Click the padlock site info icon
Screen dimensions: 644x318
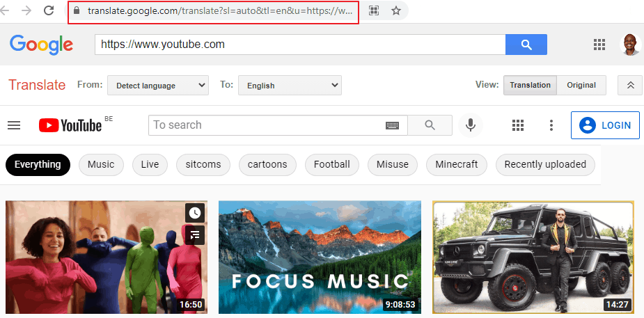coord(76,11)
